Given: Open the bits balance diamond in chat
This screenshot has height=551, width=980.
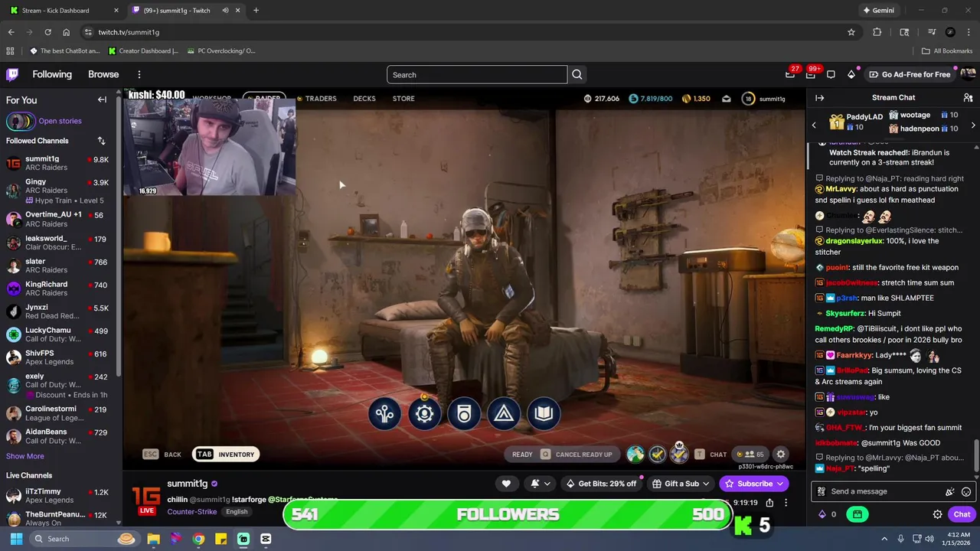Looking at the screenshot, I should click(x=822, y=514).
